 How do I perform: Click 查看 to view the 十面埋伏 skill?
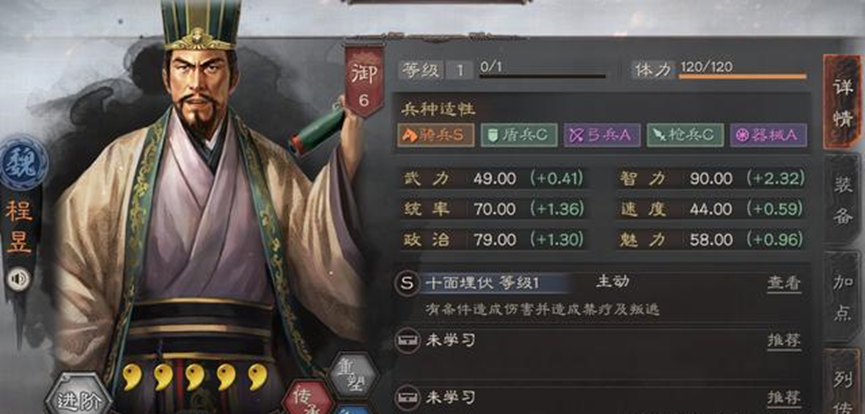[784, 283]
